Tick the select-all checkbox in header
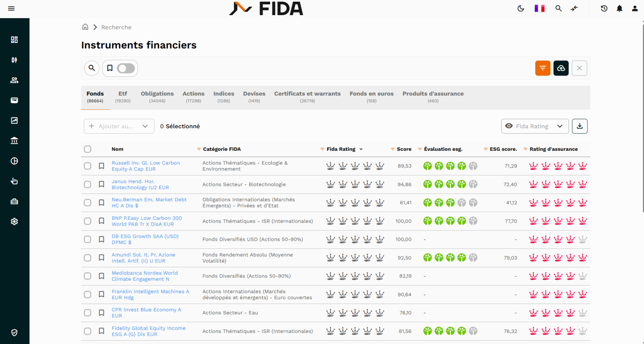 point(88,149)
